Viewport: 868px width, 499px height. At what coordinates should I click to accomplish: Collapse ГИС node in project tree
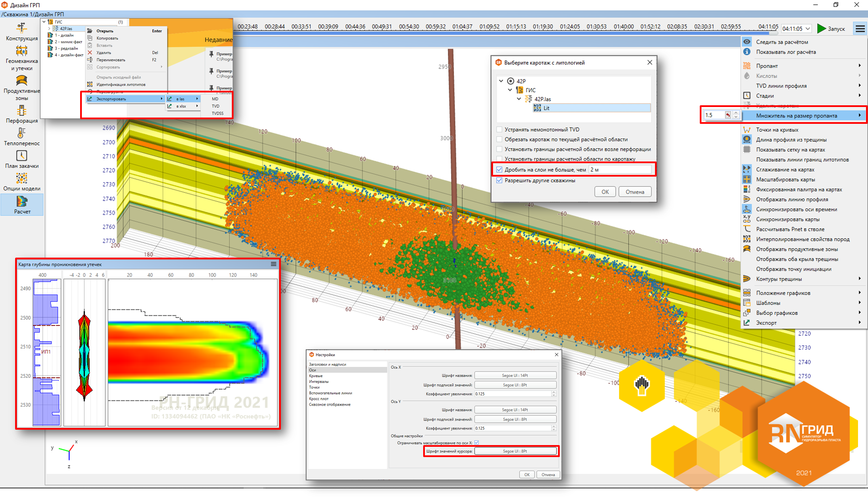pos(44,22)
